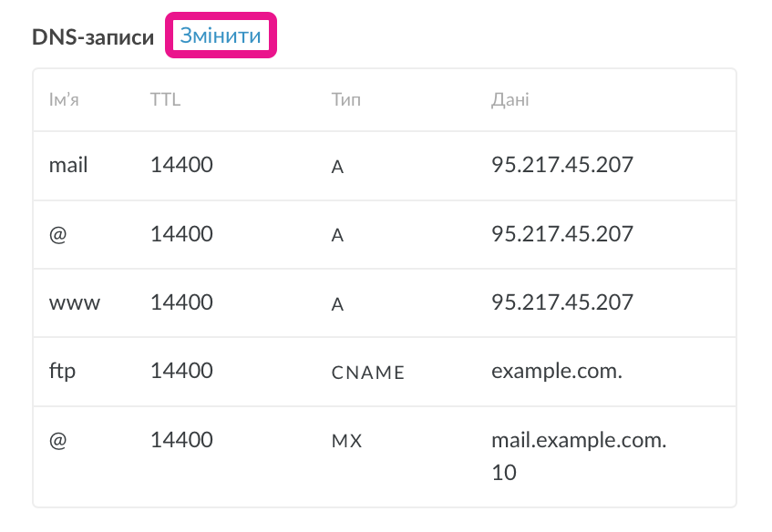Click the example.com. CNAME data value
This screenshot has width=772, height=532.
pos(556,371)
